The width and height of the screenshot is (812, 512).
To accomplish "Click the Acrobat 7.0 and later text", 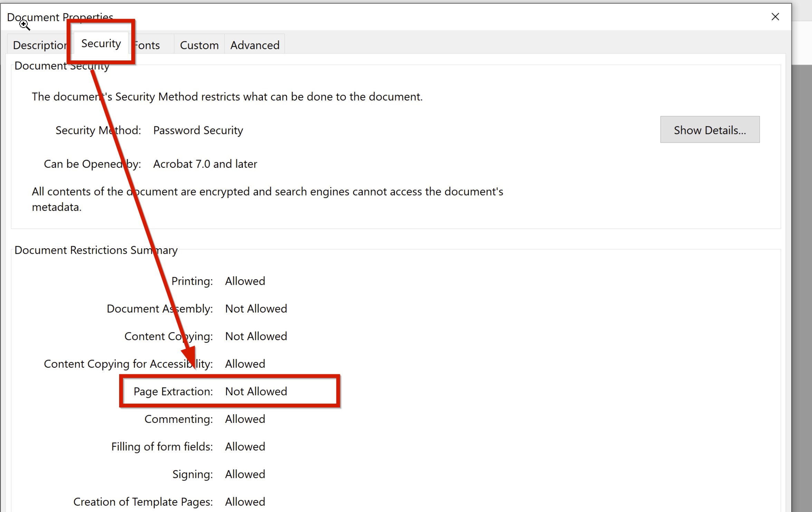I will tap(205, 164).
